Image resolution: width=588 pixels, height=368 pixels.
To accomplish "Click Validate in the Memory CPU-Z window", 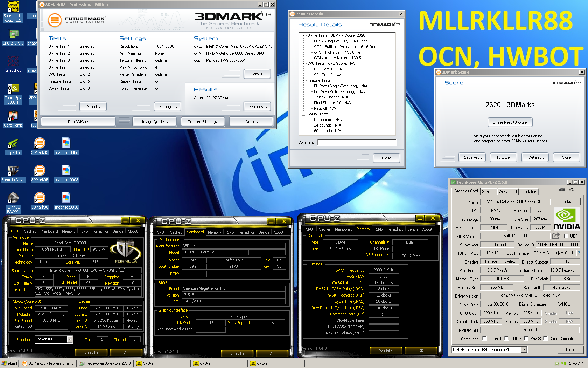I will coord(386,350).
